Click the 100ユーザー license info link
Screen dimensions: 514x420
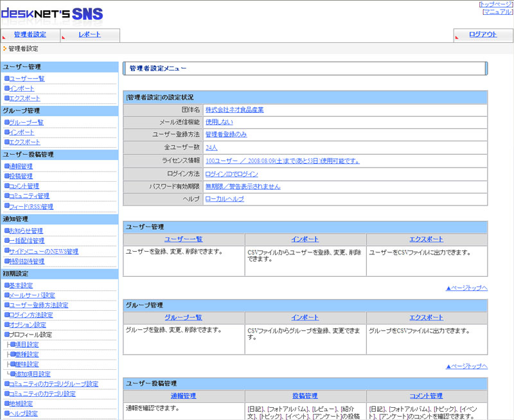point(283,161)
